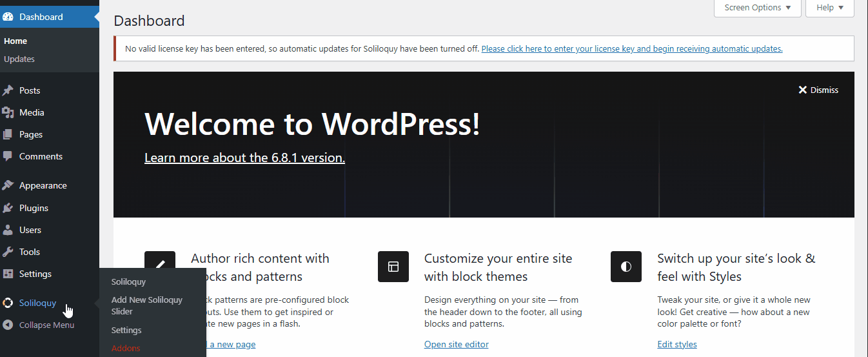Click the Collapse Menu arrow icon
Image resolution: width=868 pixels, height=357 pixels.
pos(8,325)
